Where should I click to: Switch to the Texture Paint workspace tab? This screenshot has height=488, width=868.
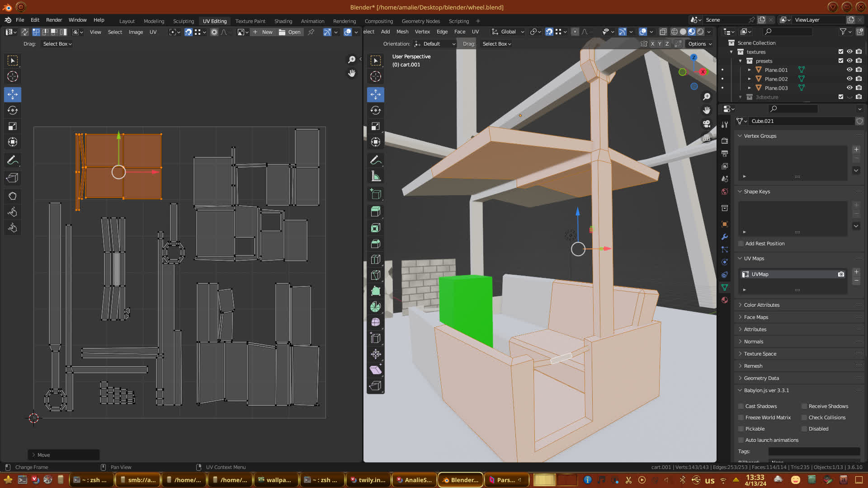(250, 21)
